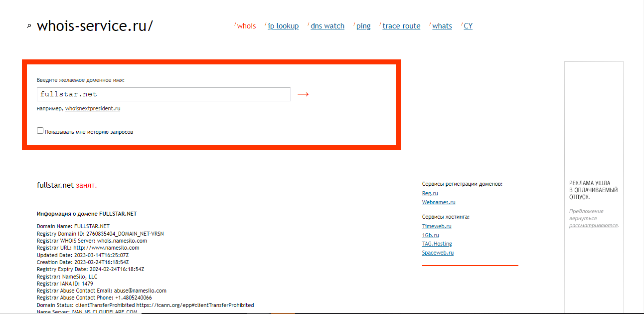Click the magnifier icon beside site title

point(29,26)
